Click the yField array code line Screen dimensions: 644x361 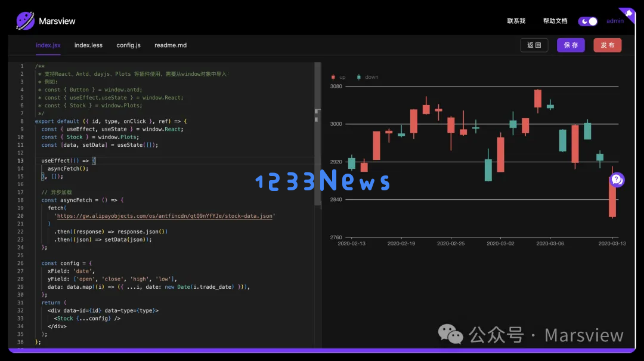112,279
